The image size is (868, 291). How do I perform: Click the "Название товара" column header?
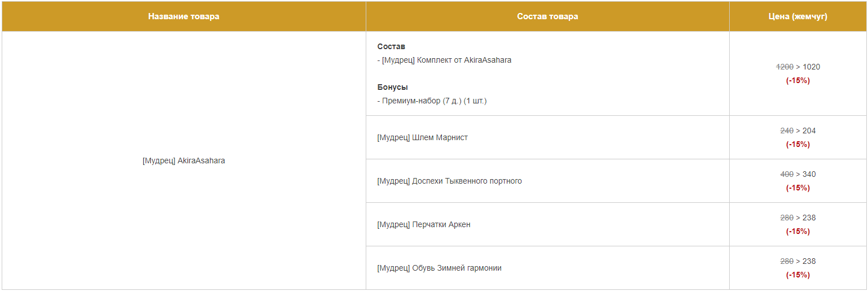pos(183,16)
